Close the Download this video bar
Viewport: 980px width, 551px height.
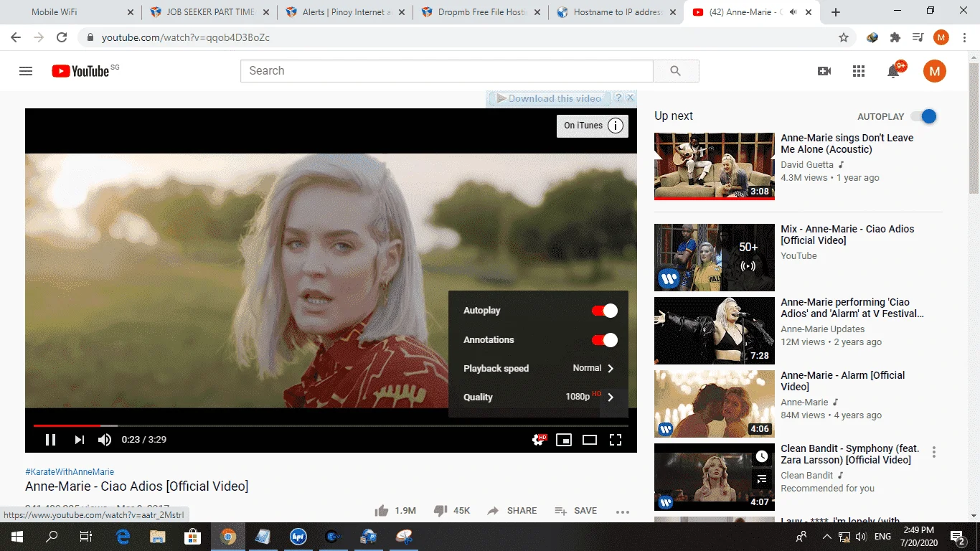click(631, 98)
